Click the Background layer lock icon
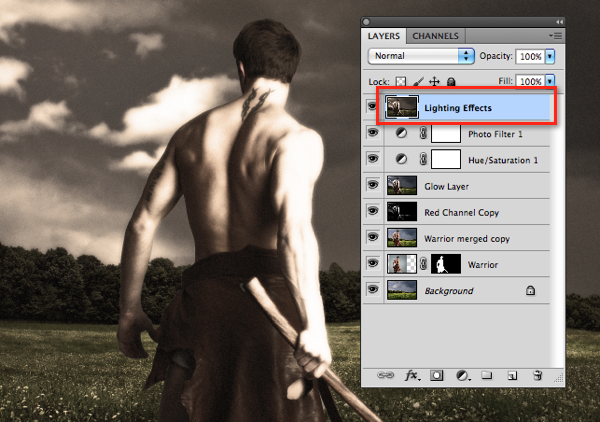 click(530, 290)
